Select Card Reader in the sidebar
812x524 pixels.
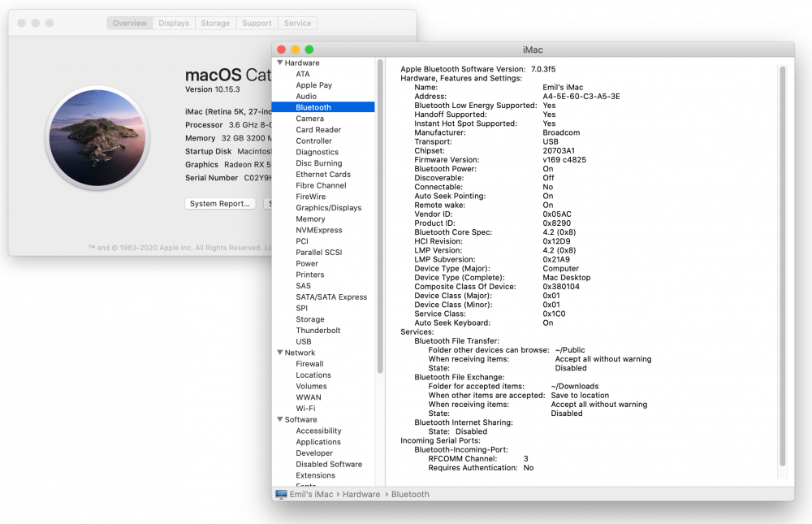(x=318, y=129)
